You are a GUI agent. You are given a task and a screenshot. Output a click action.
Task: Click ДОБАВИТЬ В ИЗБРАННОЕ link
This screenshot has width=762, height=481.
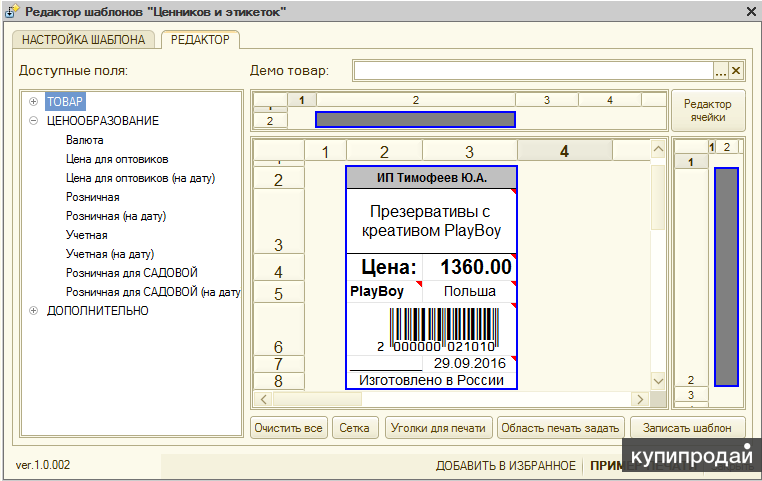click(505, 465)
